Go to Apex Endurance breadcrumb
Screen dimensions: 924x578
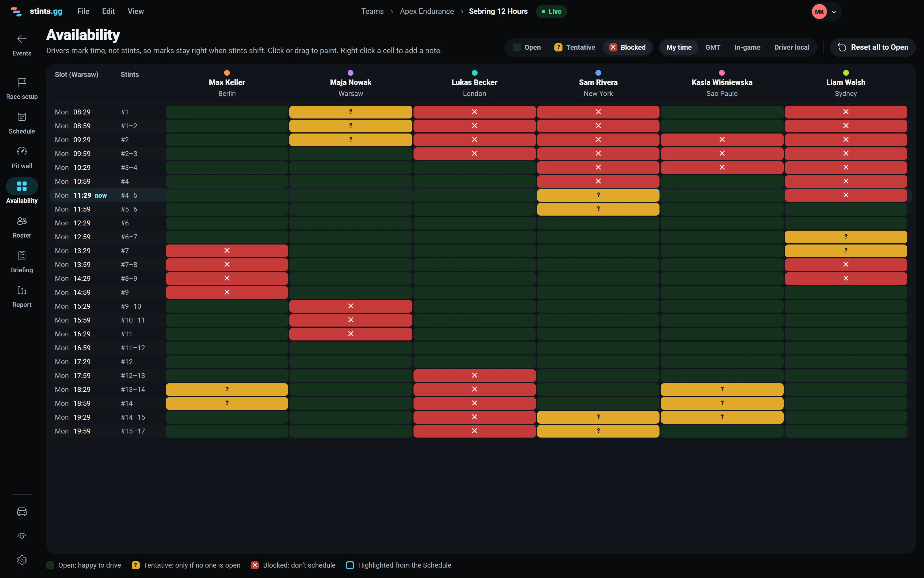point(427,12)
